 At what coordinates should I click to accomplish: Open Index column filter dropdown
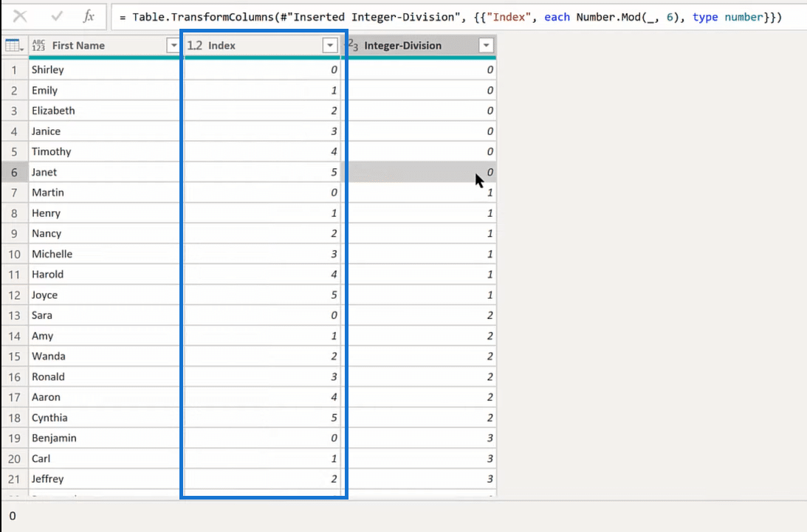[330, 46]
